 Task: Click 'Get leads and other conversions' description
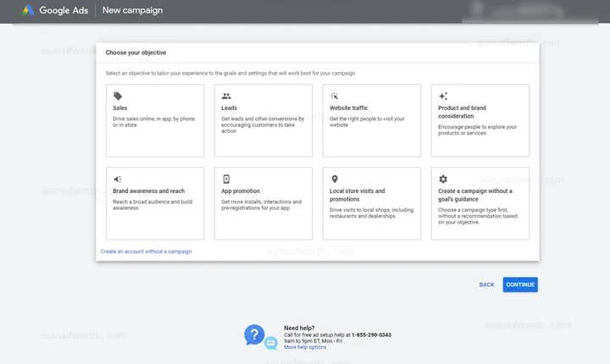(263, 124)
